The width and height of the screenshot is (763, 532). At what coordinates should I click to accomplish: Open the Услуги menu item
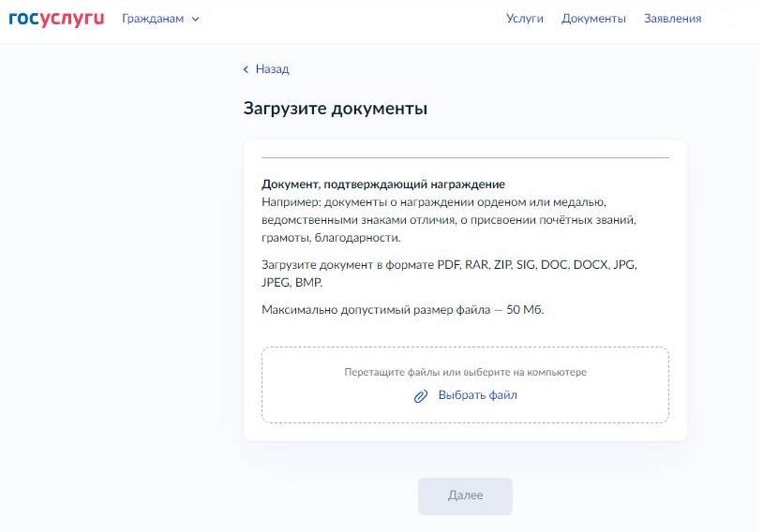tap(525, 19)
